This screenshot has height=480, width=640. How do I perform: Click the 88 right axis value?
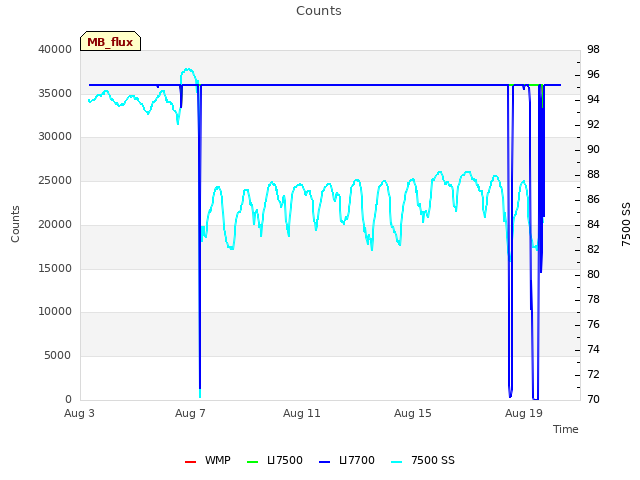[x=593, y=175]
